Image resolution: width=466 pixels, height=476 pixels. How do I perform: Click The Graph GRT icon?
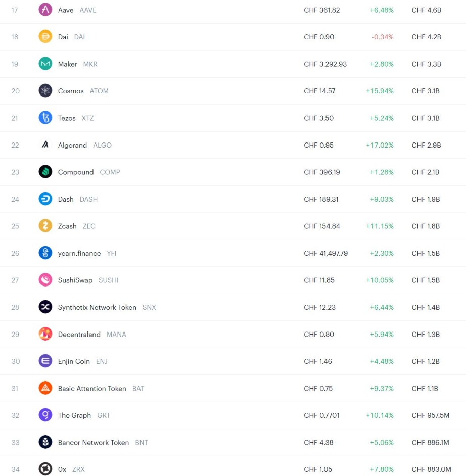(x=45, y=415)
